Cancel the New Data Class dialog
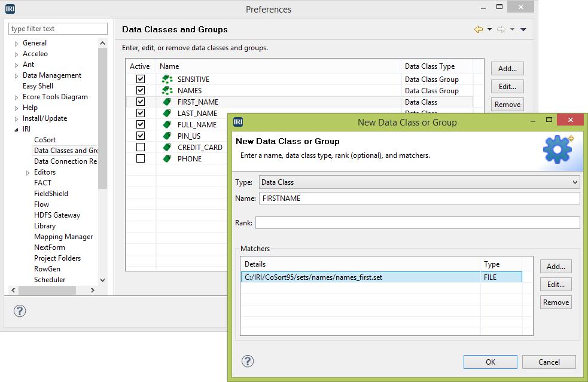588x382 pixels. [x=549, y=362]
